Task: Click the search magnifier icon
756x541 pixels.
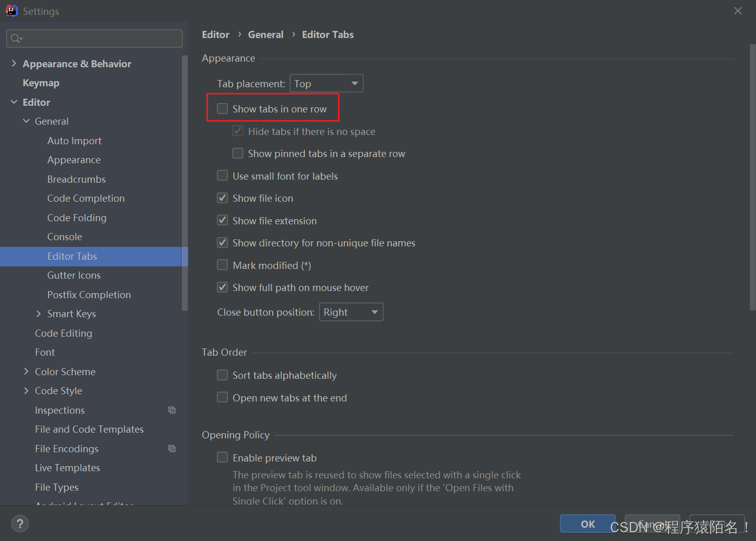Action: pos(16,38)
